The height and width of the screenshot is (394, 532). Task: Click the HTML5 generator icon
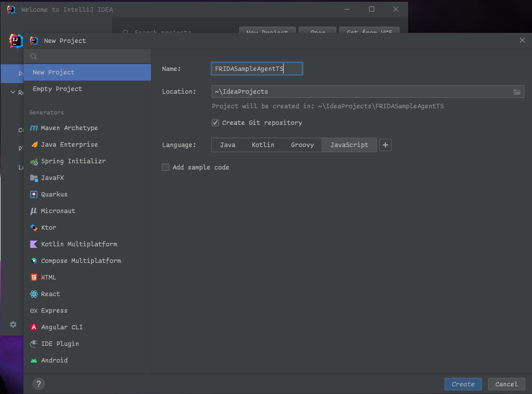tap(34, 277)
